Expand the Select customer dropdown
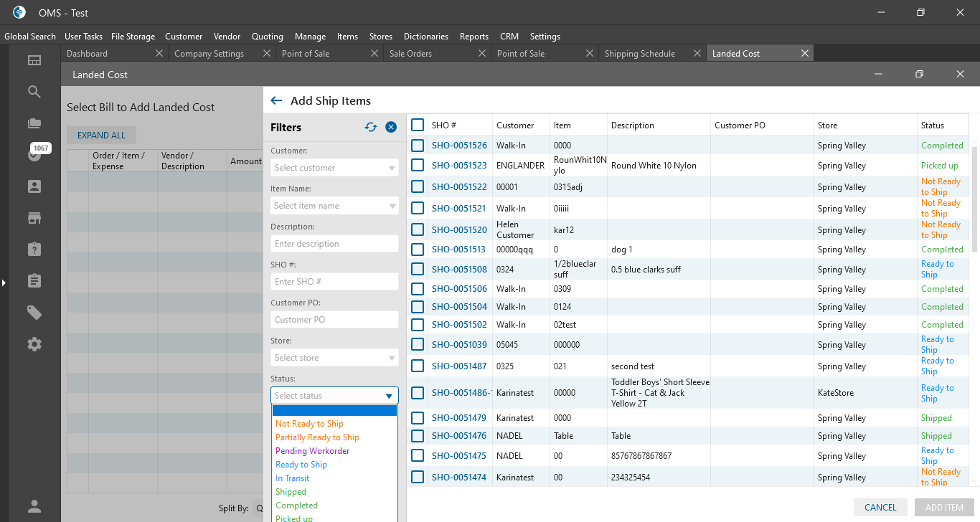Image resolution: width=980 pixels, height=522 pixels. (x=334, y=168)
